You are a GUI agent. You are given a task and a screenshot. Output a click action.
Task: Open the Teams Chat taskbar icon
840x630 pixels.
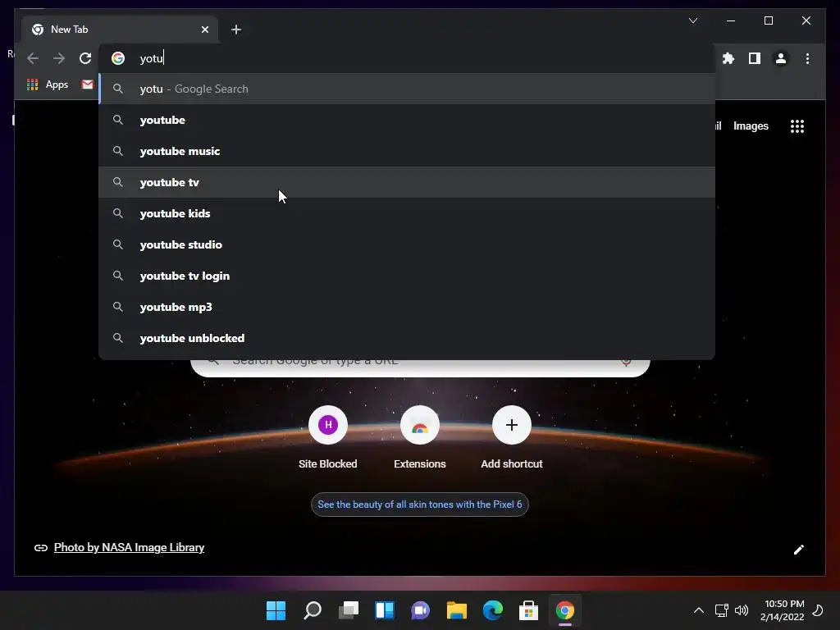click(421, 610)
